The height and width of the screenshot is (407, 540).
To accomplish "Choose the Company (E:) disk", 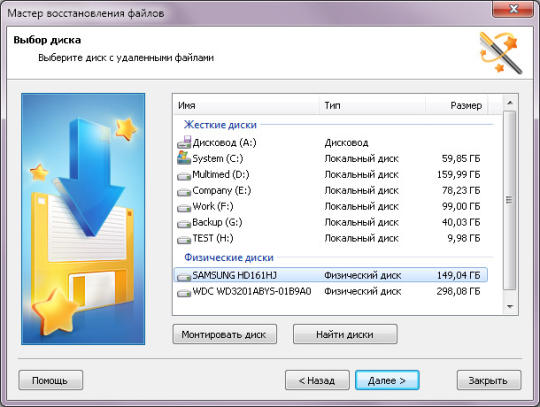I will [221, 190].
